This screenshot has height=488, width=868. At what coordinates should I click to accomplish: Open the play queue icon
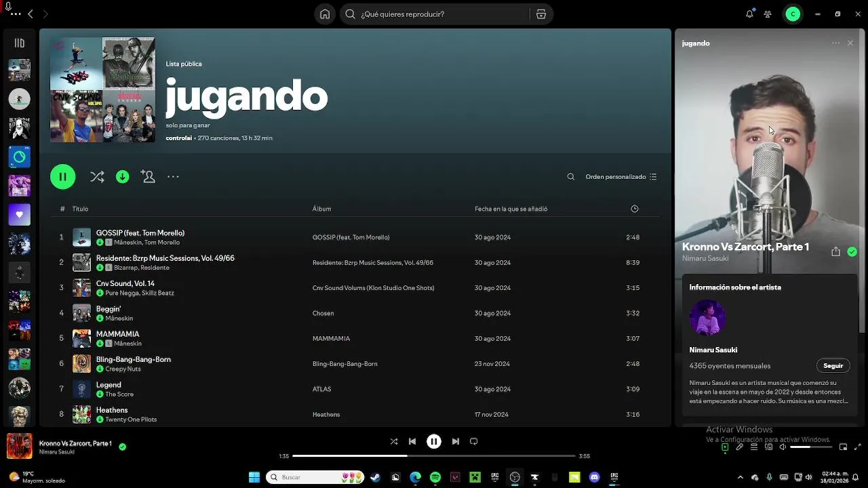[x=754, y=447]
